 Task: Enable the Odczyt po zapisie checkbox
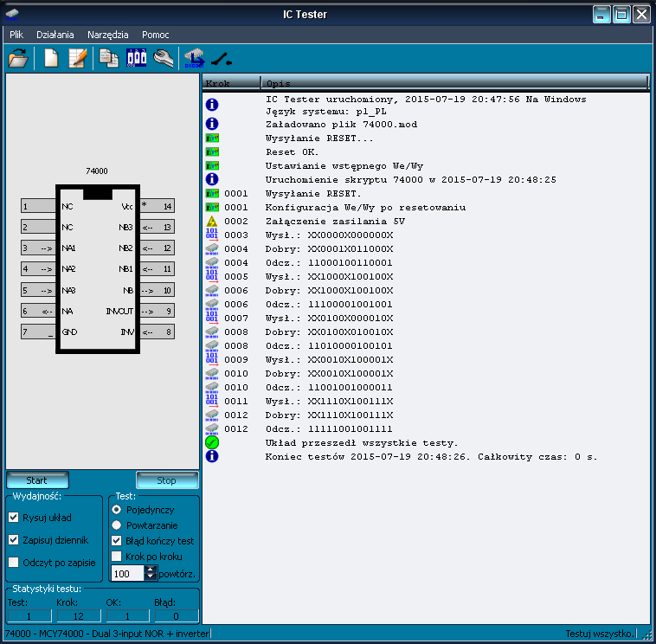coord(14,563)
